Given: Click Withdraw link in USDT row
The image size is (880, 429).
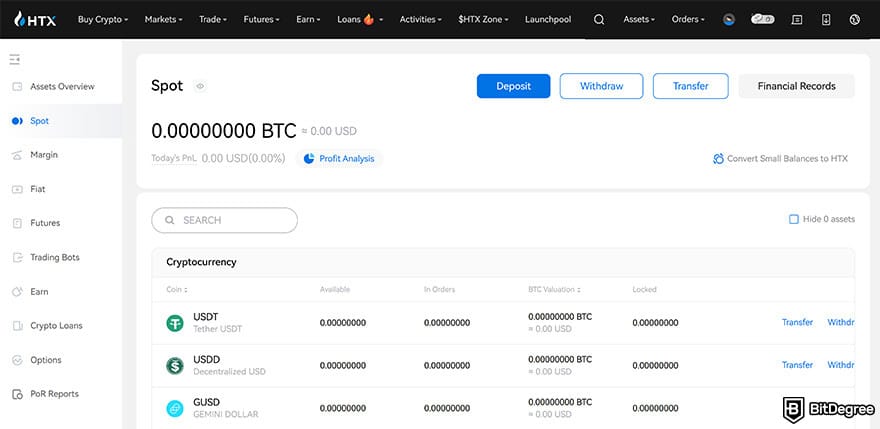Looking at the screenshot, I should (841, 322).
